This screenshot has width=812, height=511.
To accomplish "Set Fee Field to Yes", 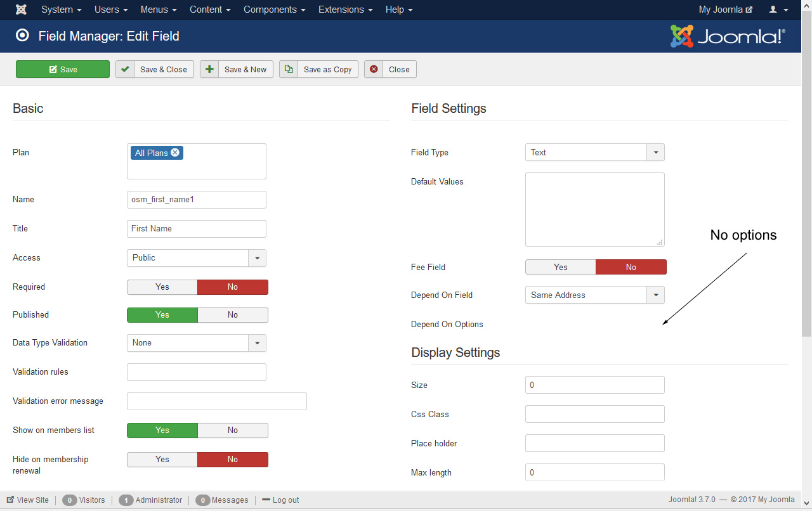I will tap(561, 267).
